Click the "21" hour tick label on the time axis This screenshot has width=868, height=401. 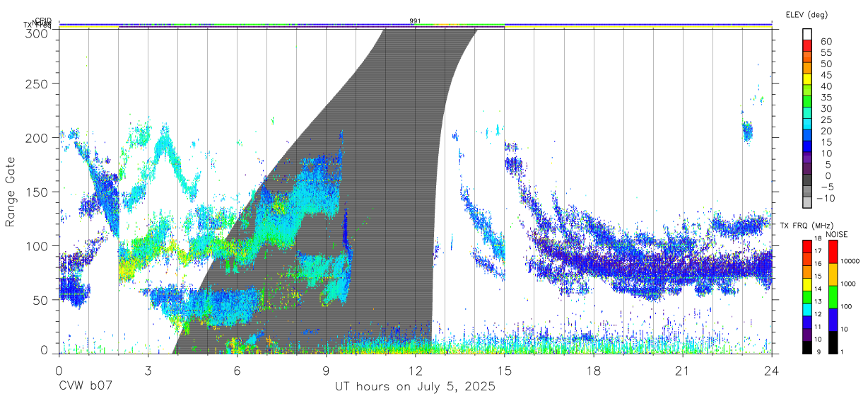click(683, 370)
